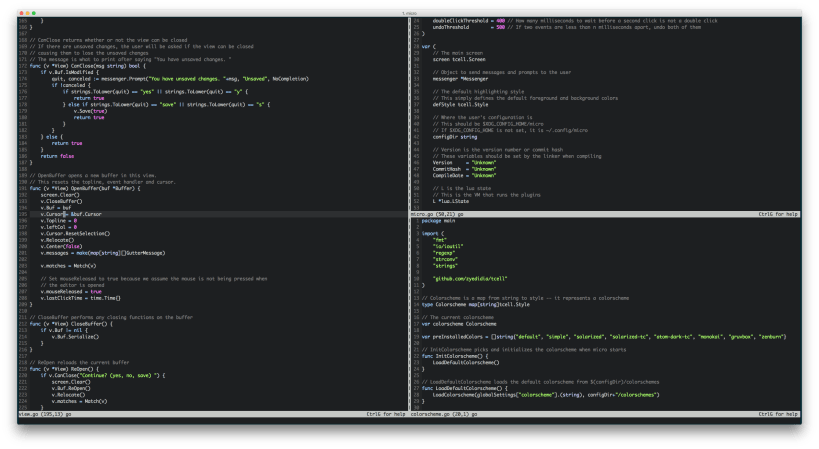Click 'Ctrl-G for help' in micro.go status bar

coord(778,214)
